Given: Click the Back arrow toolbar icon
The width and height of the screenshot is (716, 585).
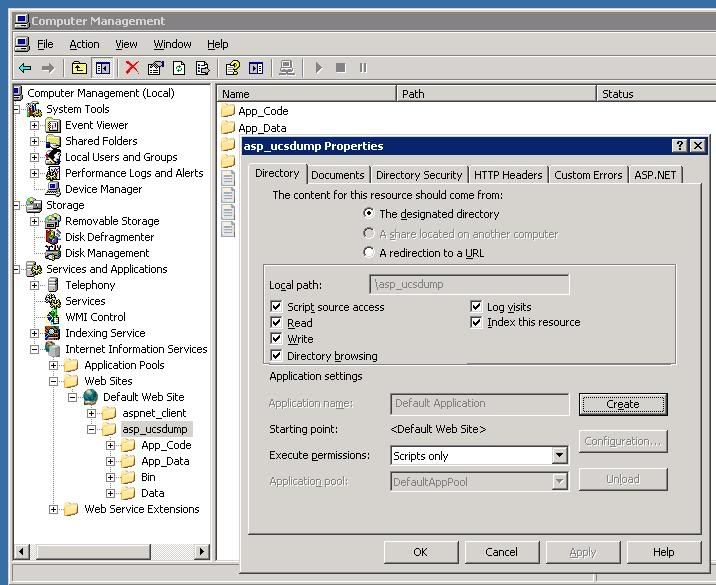Looking at the screenshot, I should coord(25,69).
